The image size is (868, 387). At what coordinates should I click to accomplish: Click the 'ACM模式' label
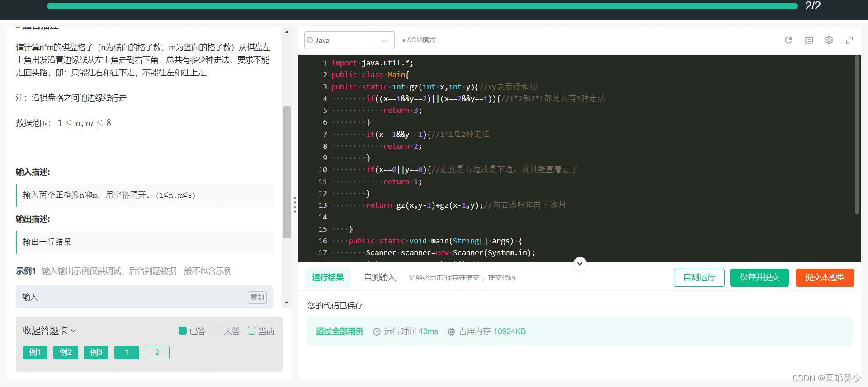pyautogui.click(x=421, y=40)
